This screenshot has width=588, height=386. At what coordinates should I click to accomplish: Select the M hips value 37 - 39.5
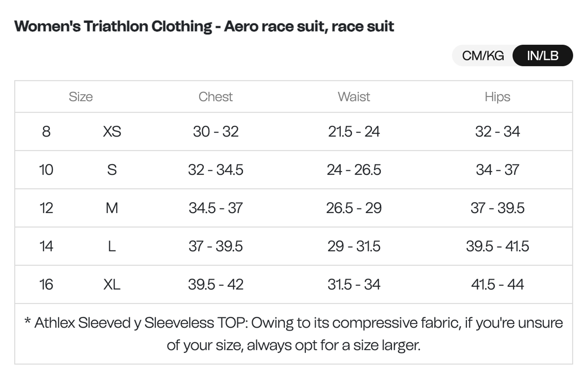pyautogui.click(x=497, y=208)
